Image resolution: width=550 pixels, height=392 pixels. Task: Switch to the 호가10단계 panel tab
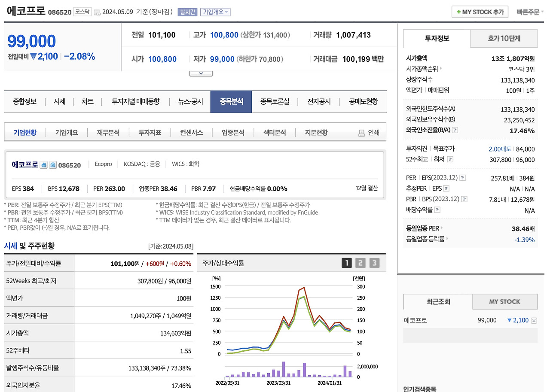tap(504, 38)
